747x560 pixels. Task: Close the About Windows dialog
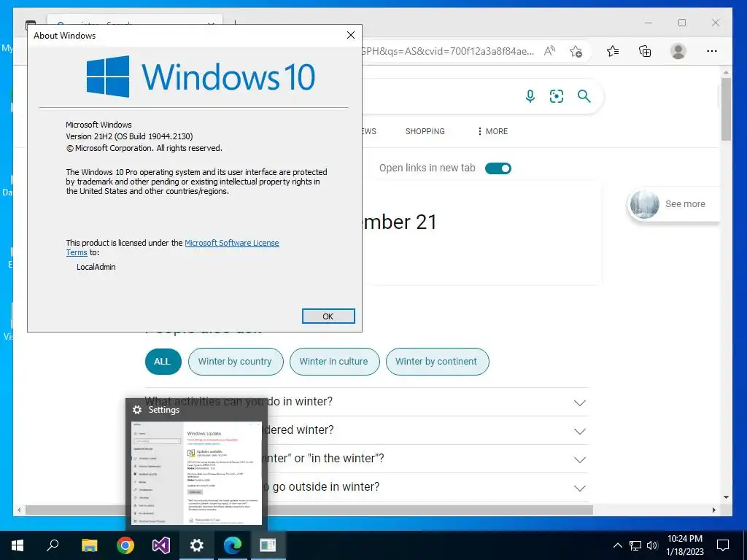pos(351,35)
